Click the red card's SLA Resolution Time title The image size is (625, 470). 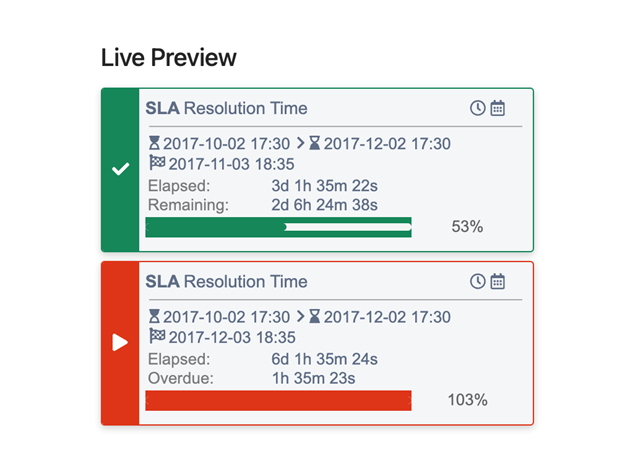pyautogui.click(x=227, y=281)
